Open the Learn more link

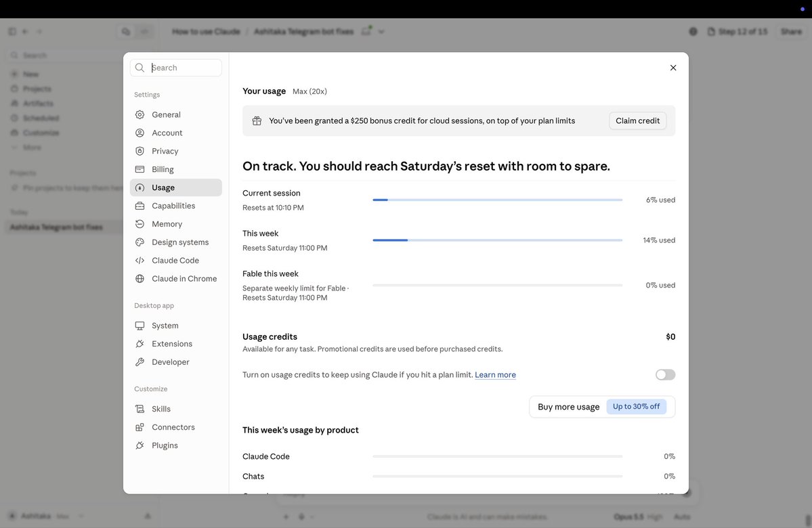[x=495, y=375]
